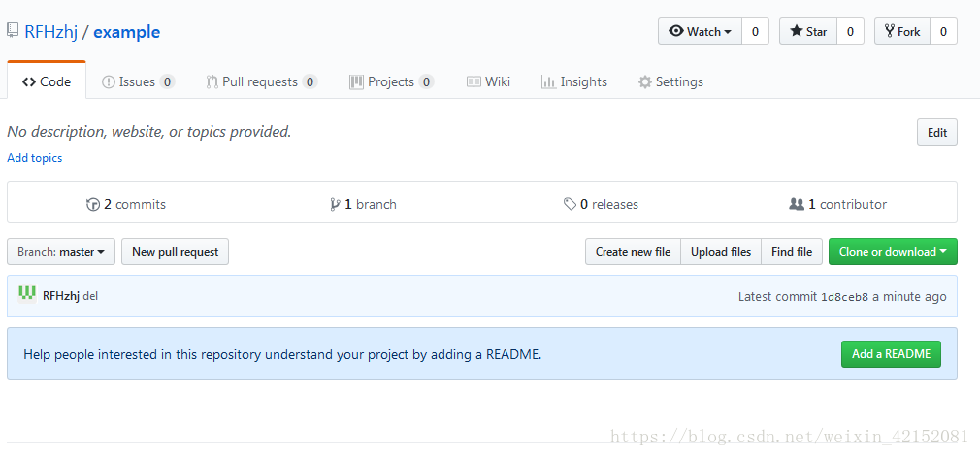The width and height of the screenshot is (980, 456).
Task: Open the Clone or download dropdown
Action: [893, 252]
